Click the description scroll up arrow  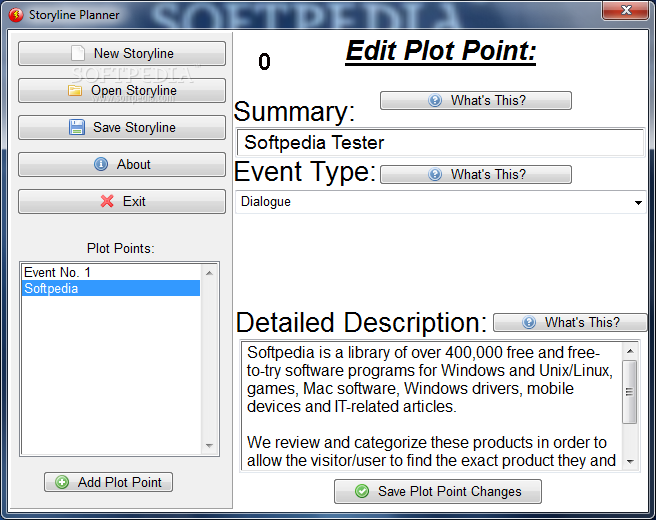click(x=630, y=351)
